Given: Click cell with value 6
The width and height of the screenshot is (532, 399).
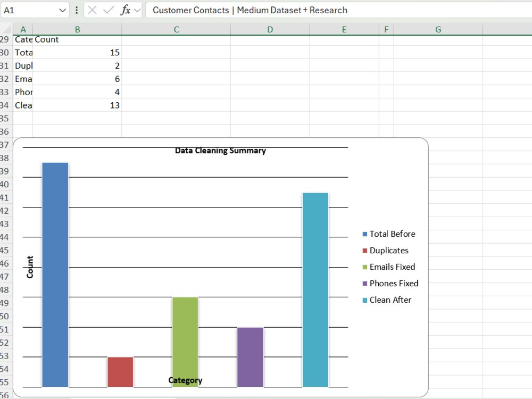Looking at the screenshot, I should 77,79.
